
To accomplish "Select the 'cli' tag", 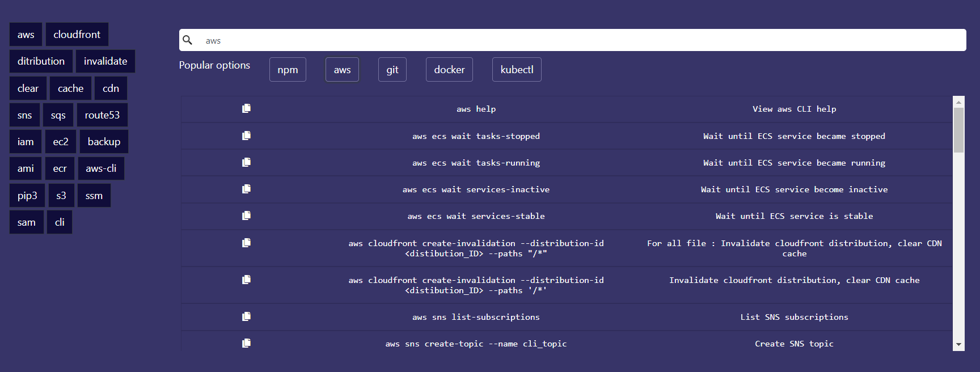I will [x=60, y=222].
